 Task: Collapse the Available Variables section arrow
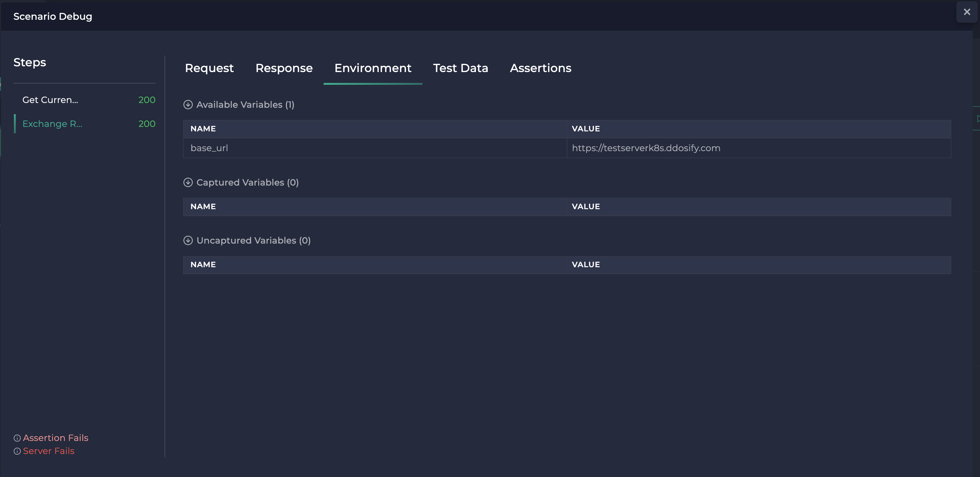click(x=188, y=105)
